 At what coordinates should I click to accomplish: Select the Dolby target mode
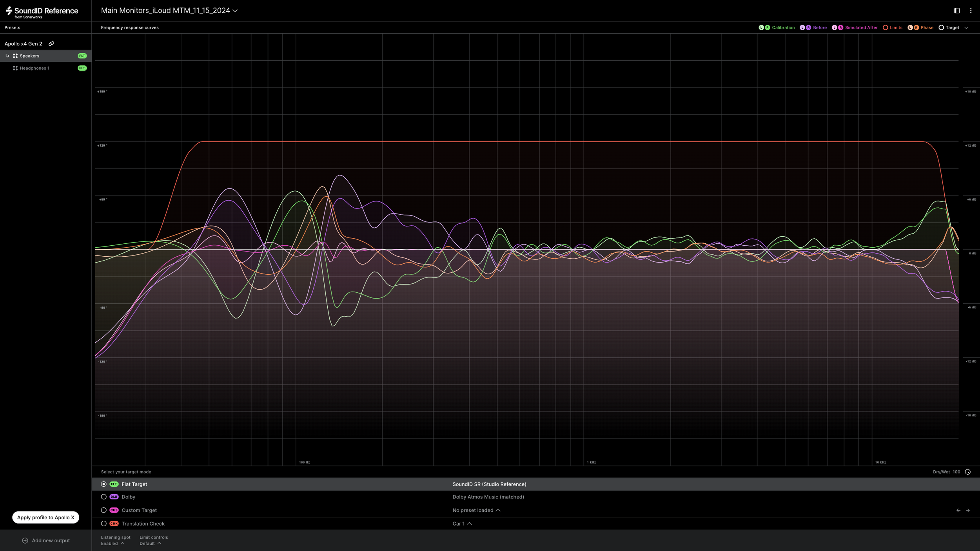point(103,497)
